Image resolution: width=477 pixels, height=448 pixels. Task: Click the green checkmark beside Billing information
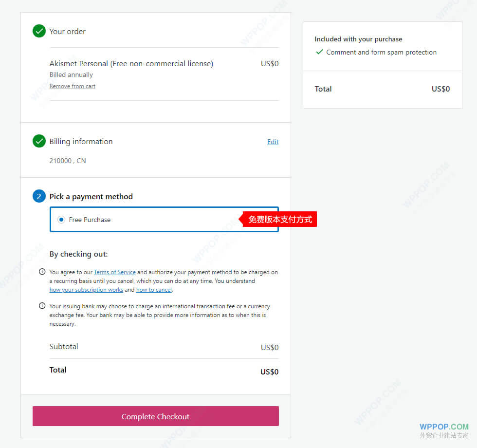coord(39,142)
